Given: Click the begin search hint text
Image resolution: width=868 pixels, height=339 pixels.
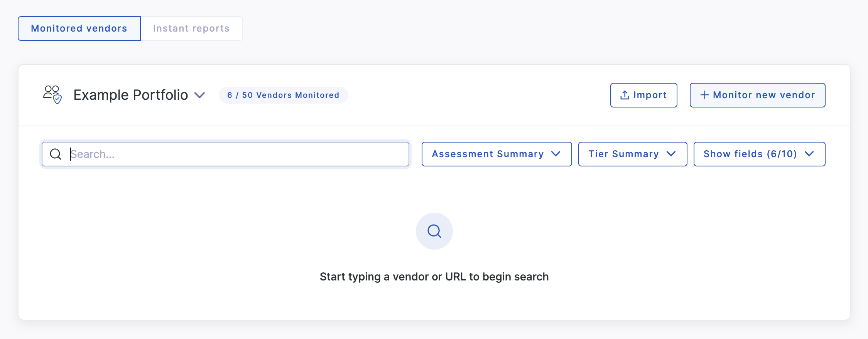Looking at the screenshot, I should (x=434, y=277).
